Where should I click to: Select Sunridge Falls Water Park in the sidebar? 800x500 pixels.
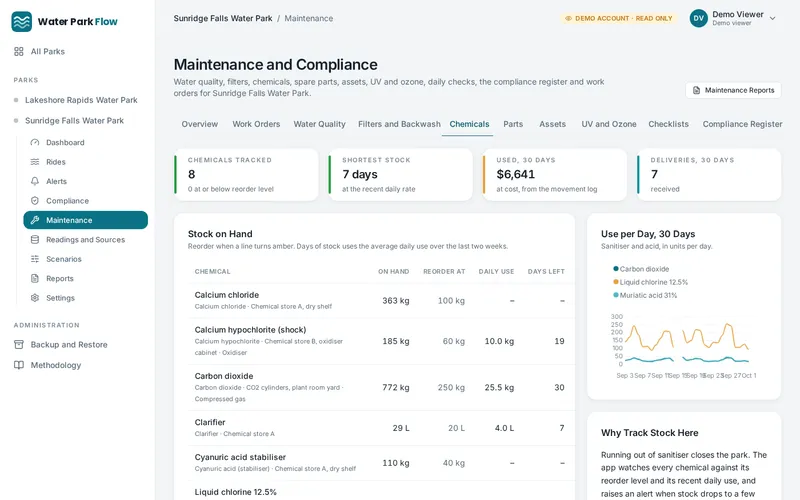[x=74, y=120]
